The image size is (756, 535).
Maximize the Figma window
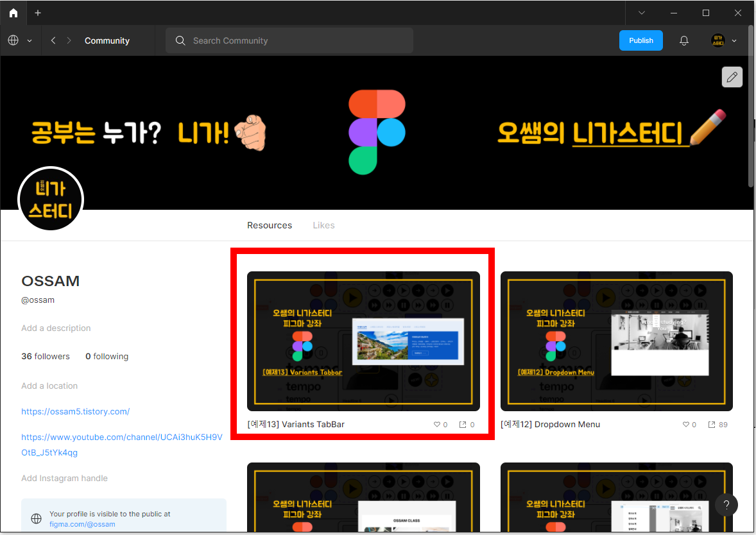click(706, 13)
